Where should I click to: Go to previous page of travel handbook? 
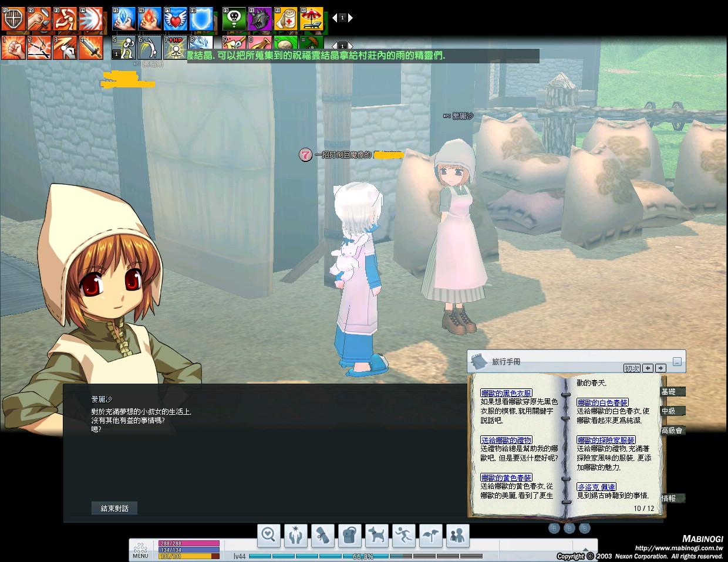click(x=648, y=368)
